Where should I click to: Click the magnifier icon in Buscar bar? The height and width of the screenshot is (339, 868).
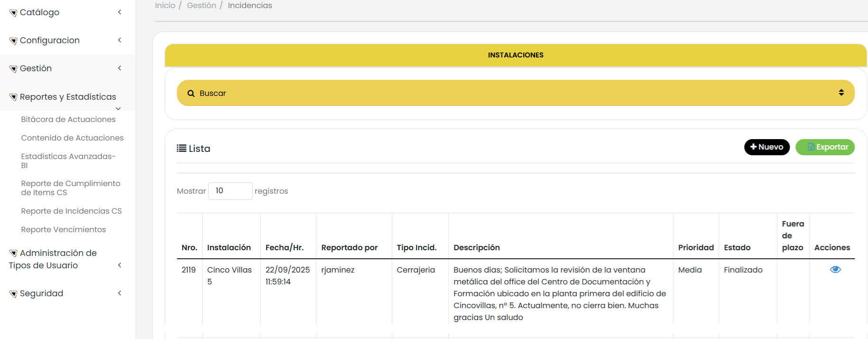(x=191, y=94)
